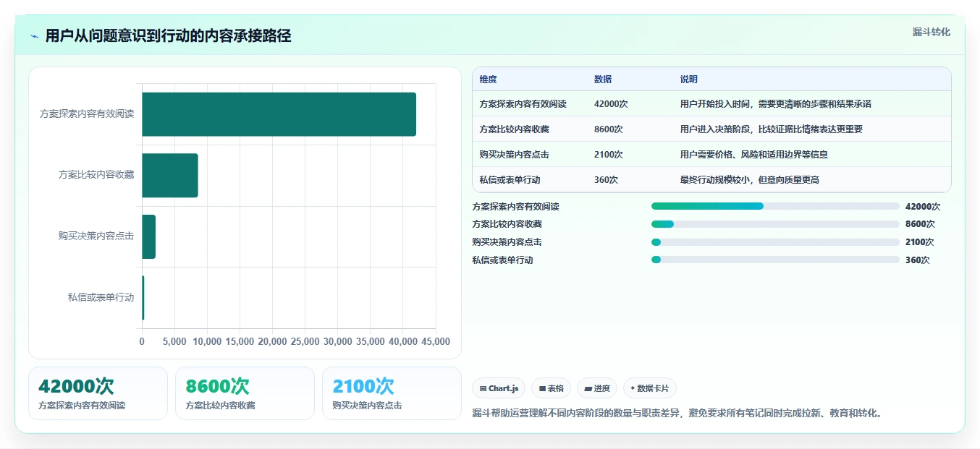Click table cell 方案探索内容有效阅读

coord(523,104)
